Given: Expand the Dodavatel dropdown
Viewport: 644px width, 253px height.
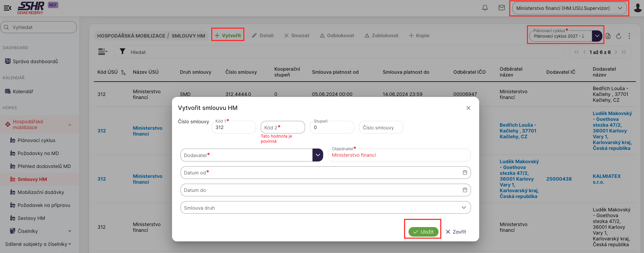Looking at the screenshot, I should (x=317, y=155).
